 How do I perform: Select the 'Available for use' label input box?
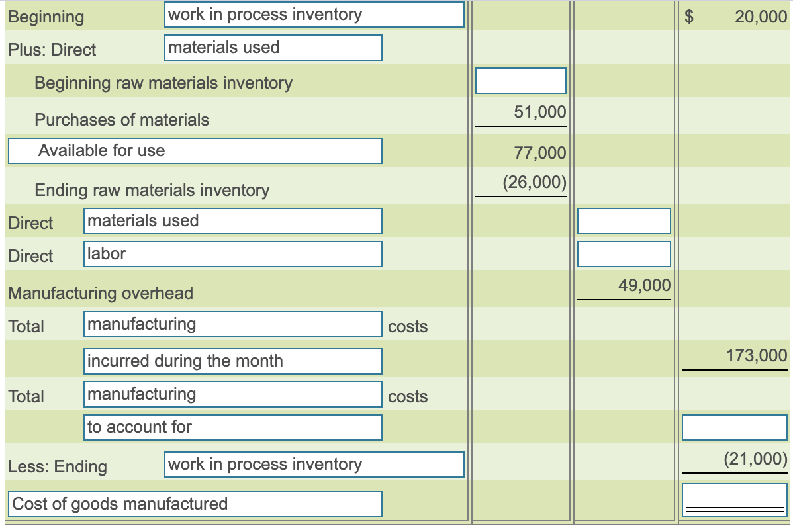195,150
